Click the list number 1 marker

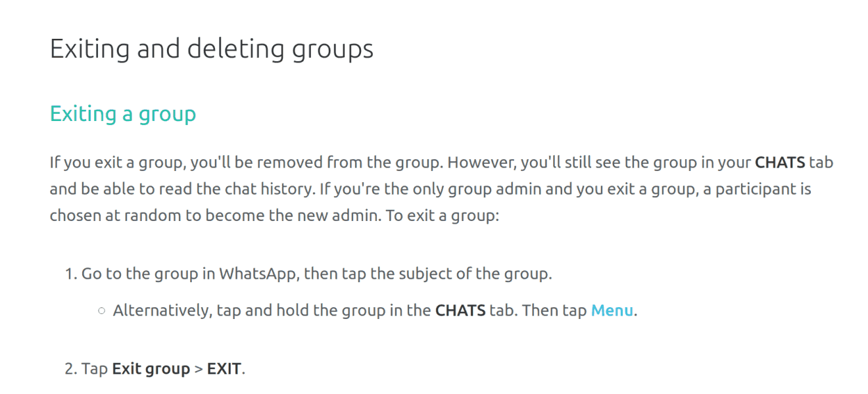(71, 274)
